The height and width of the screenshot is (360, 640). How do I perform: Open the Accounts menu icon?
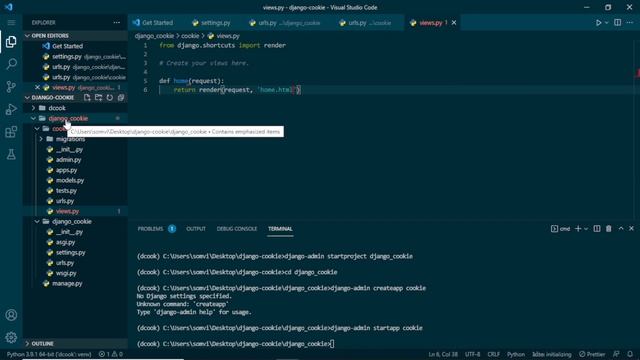pos(11,315)
